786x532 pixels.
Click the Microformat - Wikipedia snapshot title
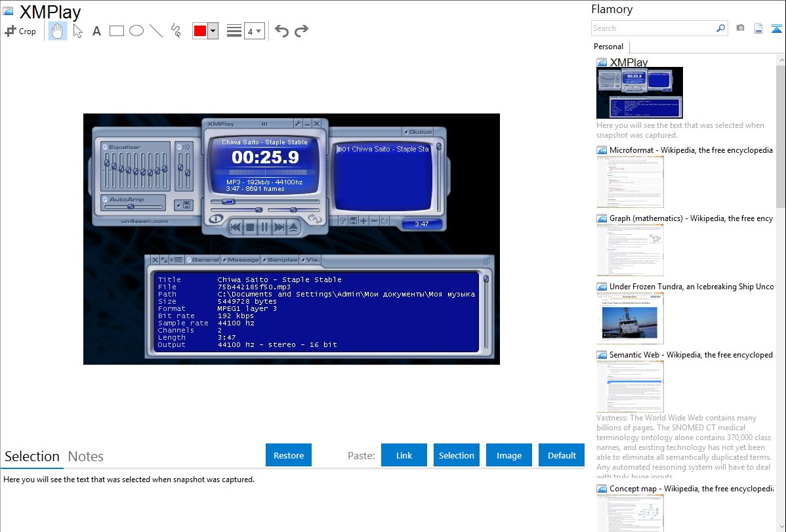click(691, 150)
